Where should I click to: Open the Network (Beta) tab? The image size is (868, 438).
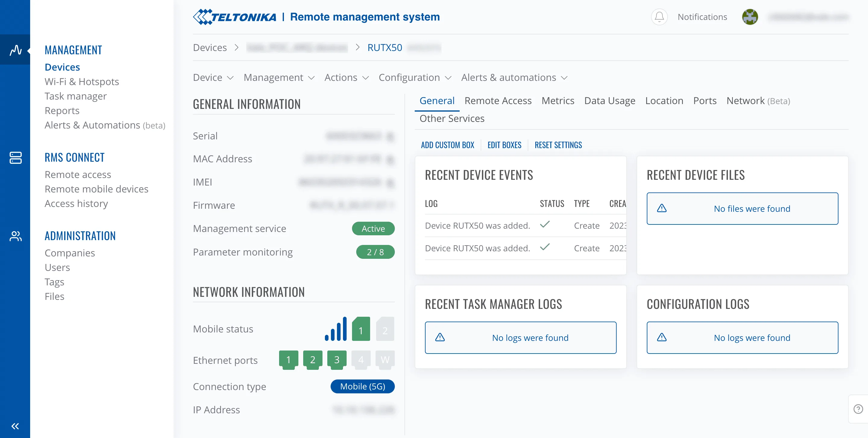(x=758, y=101)
